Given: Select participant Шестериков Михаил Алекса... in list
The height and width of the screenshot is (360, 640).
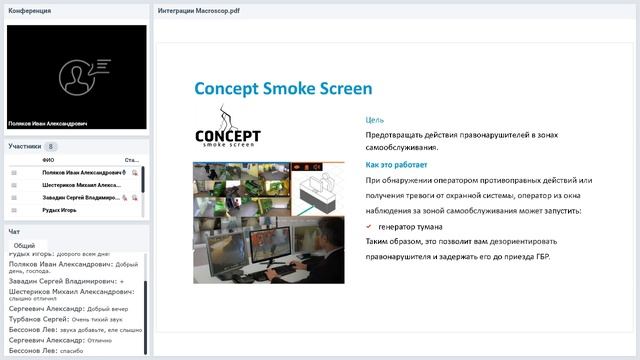Looking at the screenshot, I should [82, 185].
